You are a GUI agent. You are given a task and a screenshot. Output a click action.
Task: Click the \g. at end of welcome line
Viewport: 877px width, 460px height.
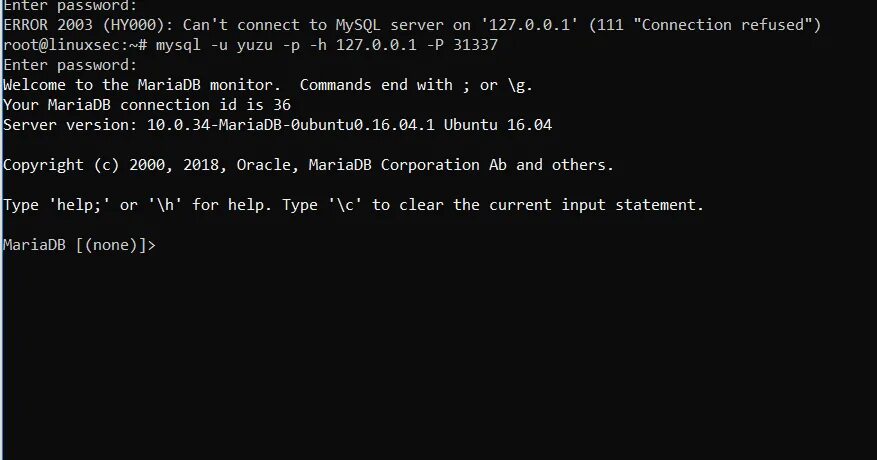pos(520,86)
